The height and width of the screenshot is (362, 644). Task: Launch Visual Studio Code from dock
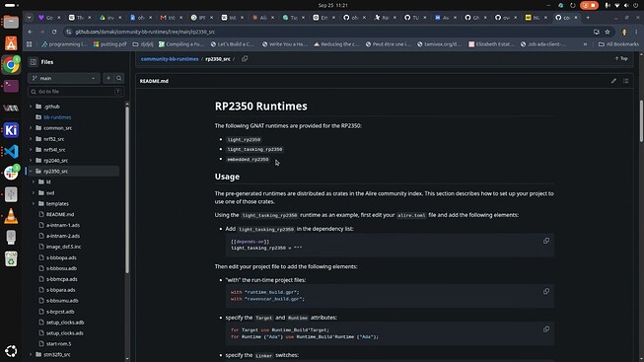(11, 152)
